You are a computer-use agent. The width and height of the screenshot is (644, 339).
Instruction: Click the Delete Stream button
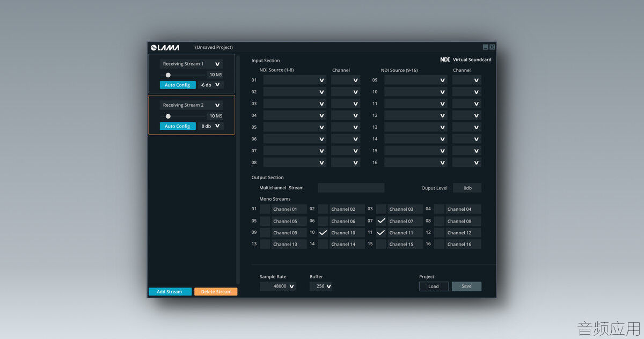pyautogui.click(x=216, y=292)
